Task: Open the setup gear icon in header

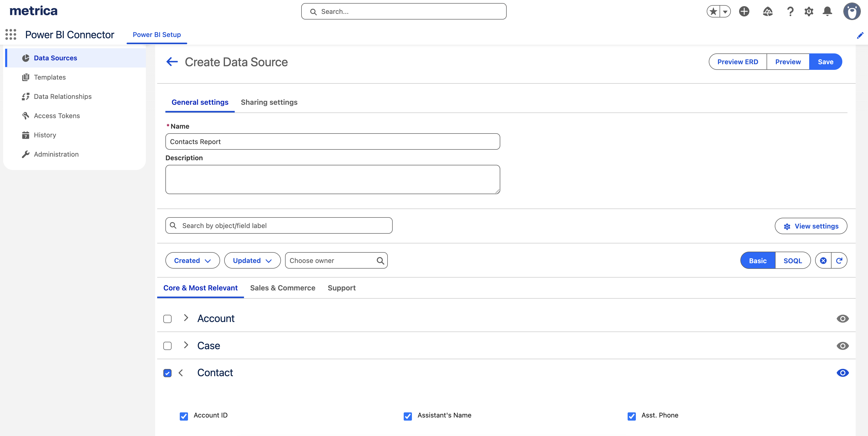Action: (x=809, y=12)
